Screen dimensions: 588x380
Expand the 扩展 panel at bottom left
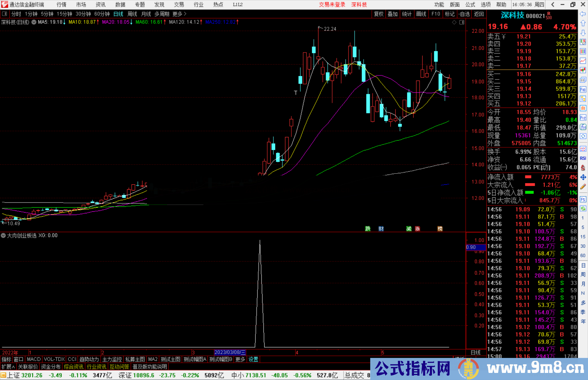point(8,367)
